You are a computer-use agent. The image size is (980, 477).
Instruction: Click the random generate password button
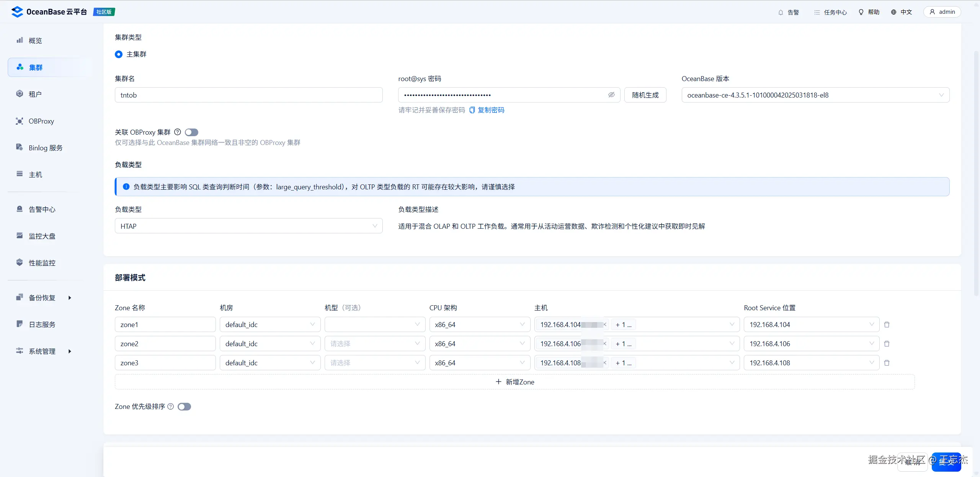click(645, 95)
